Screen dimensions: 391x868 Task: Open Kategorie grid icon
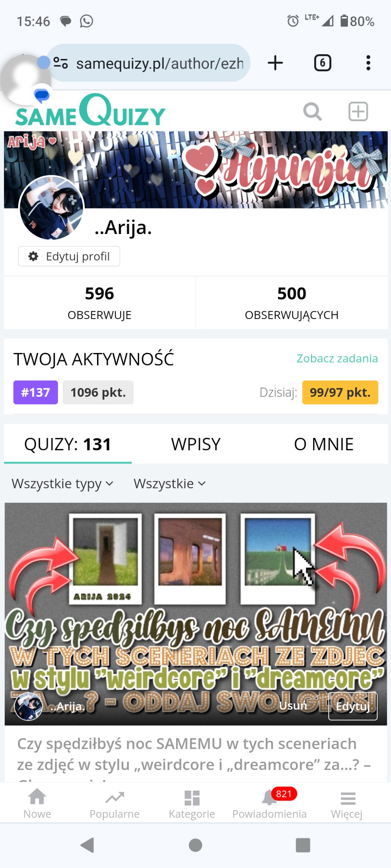(x=192, y=804)
